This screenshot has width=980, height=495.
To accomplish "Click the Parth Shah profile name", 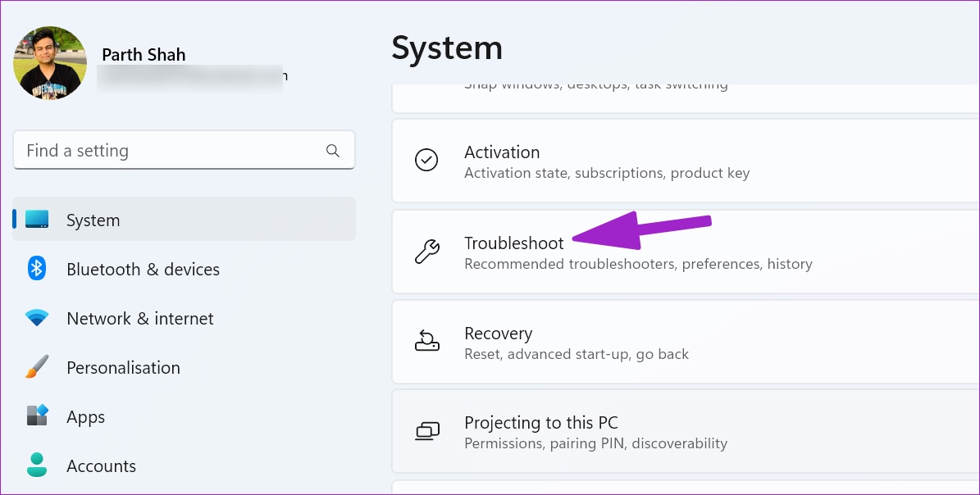I will click(x=144, y=54).
